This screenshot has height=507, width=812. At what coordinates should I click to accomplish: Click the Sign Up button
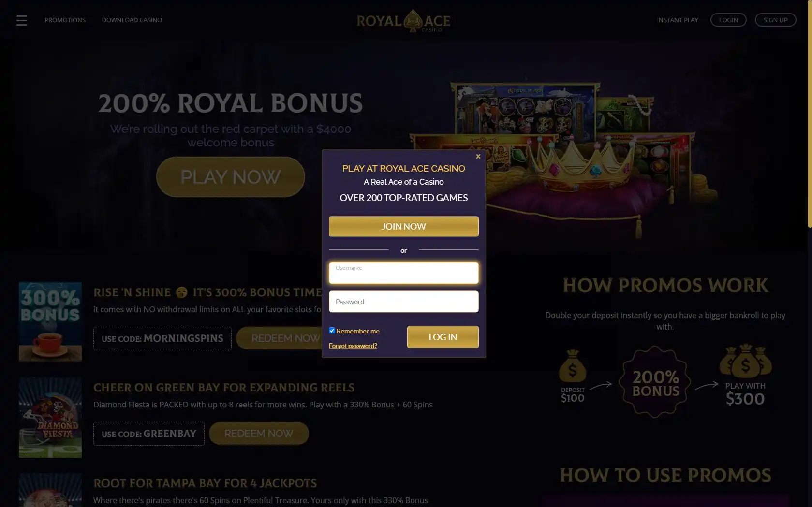click(775, 20)
